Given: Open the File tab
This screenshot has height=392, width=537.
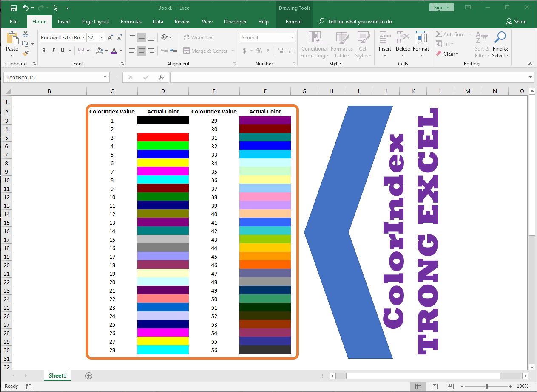Looking at the screenshot, I should click(x=14, y=22).
